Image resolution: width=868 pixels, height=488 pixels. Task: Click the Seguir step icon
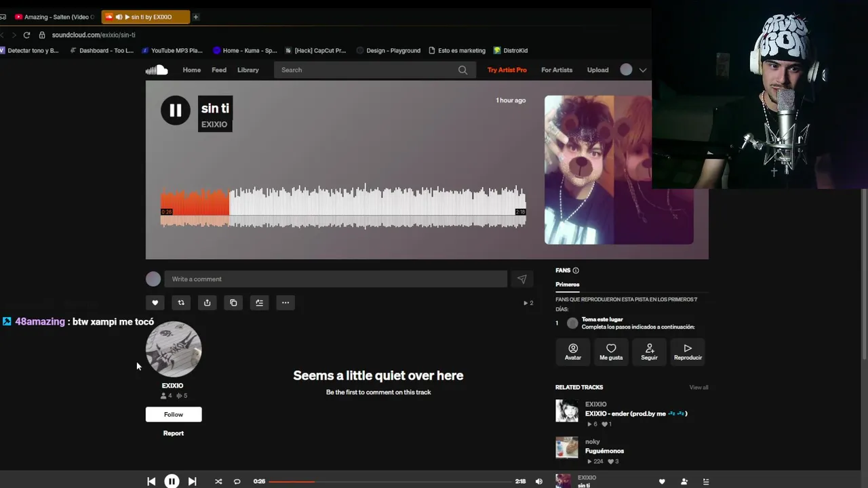(x=649, y=351)
